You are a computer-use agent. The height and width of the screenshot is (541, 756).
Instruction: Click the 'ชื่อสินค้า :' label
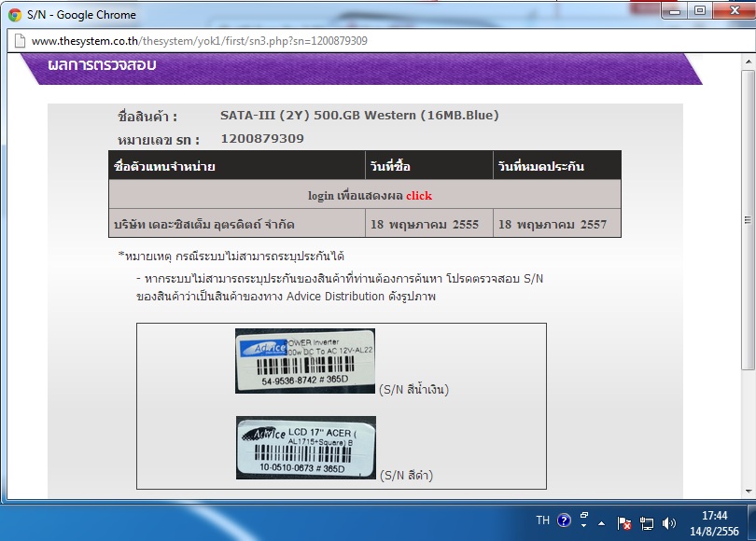pyautogui.click(x=147, y=117)
